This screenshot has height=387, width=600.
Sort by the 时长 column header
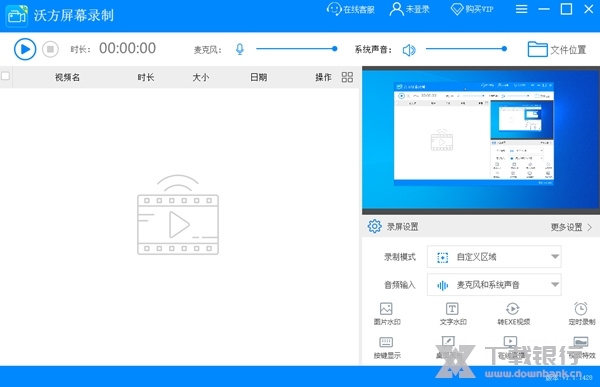point(146,77)
